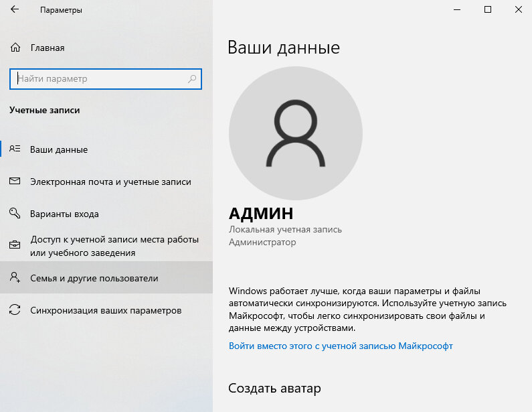Screen dimensions: 532x412
Task: Click the round user avatar picture
Action: pos(296,133)
